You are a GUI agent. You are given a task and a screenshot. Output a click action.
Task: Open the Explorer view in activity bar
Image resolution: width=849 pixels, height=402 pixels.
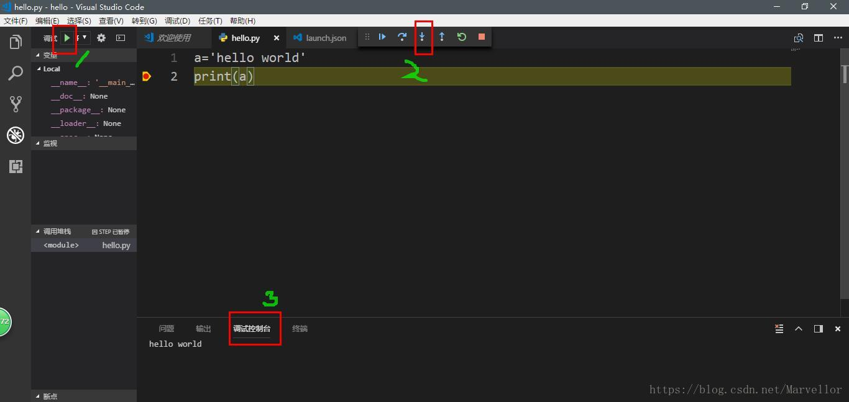[x=15, y=42]
